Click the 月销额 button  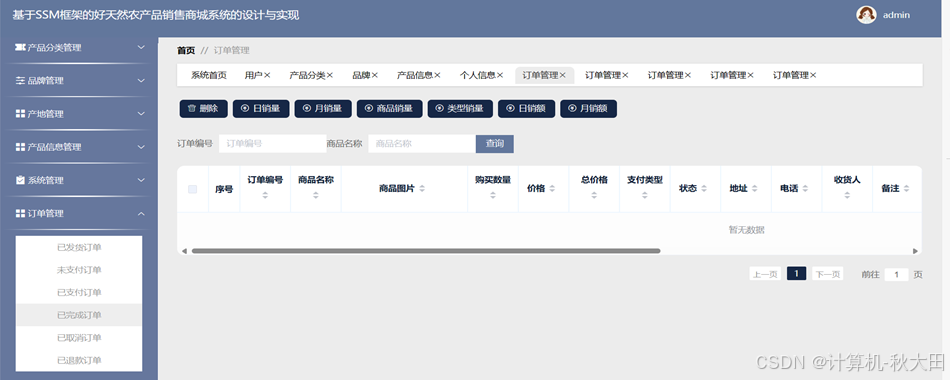coord(588,108)
